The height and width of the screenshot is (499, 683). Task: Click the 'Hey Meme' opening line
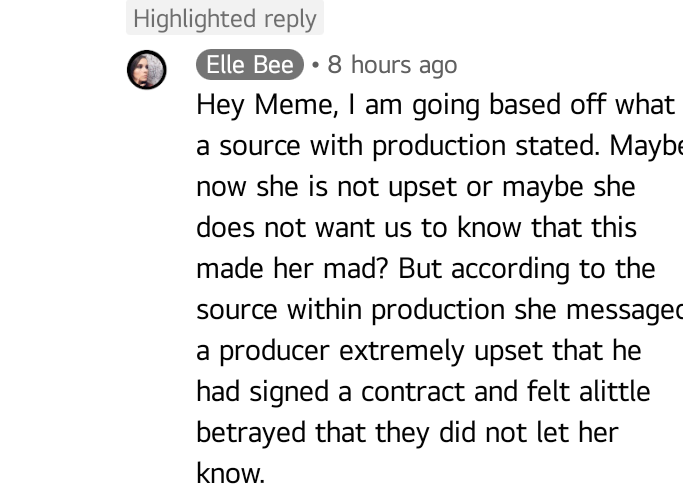click(435, 105)
